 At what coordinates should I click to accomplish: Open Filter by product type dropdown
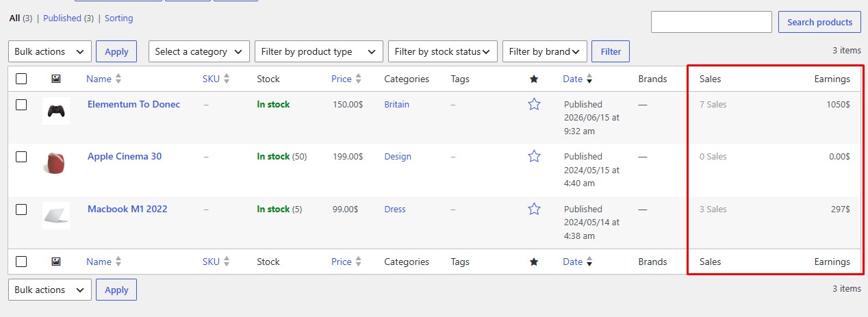click(319, 51)
